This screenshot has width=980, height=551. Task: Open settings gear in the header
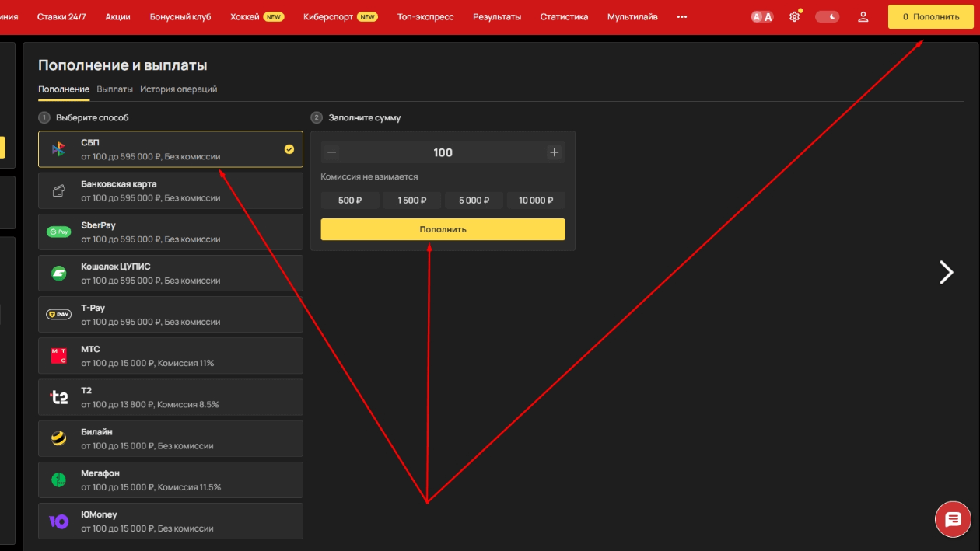pos(794,16)
